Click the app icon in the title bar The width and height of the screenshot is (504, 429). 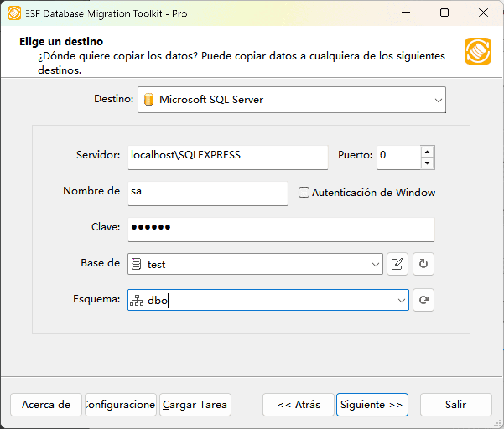(x=14, y=13)
